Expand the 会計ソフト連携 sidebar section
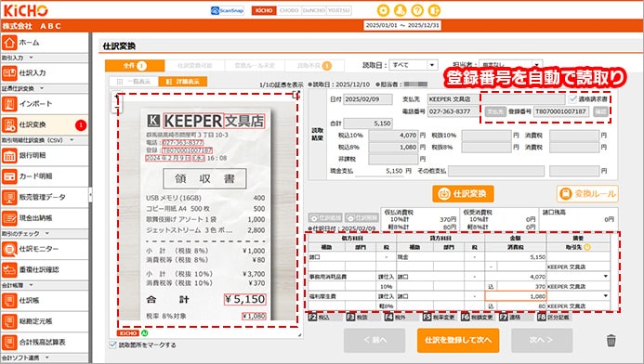The height and width of the screenshot is (364, 644). point(46,357)
